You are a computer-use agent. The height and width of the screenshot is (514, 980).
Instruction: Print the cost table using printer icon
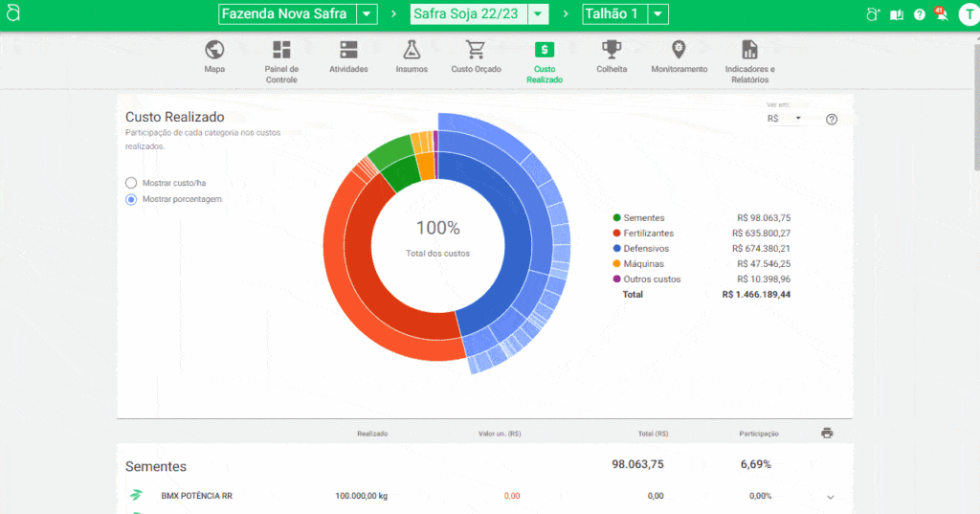827,433
